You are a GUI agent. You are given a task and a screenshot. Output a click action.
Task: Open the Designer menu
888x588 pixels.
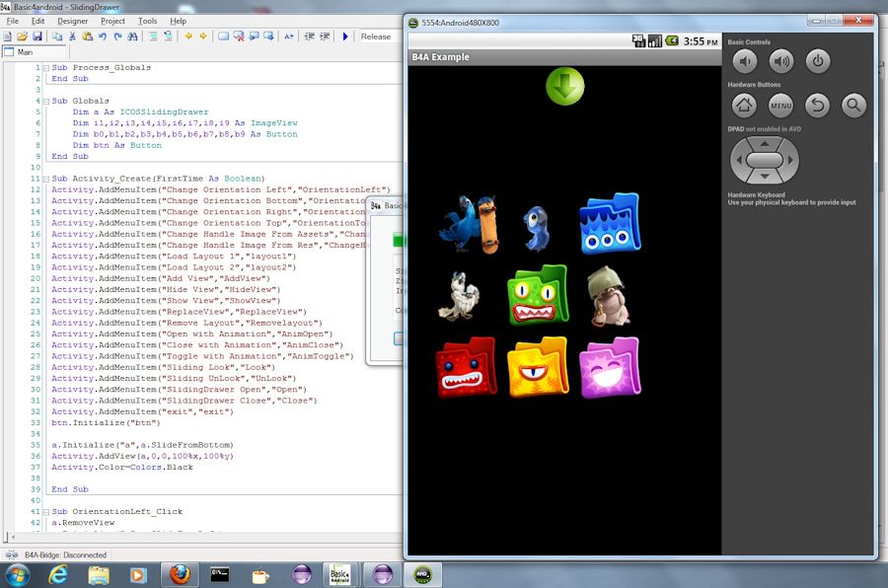[72, 21]
